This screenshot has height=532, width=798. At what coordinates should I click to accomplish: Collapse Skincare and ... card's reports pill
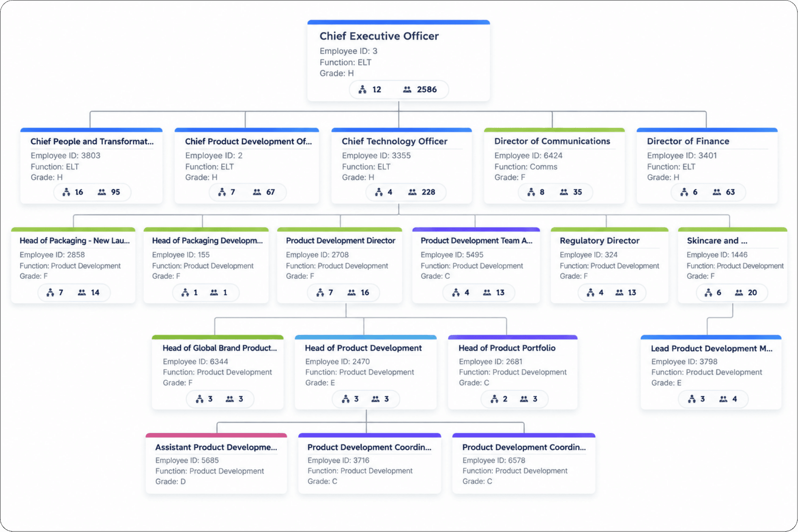[x=732, y=293]
